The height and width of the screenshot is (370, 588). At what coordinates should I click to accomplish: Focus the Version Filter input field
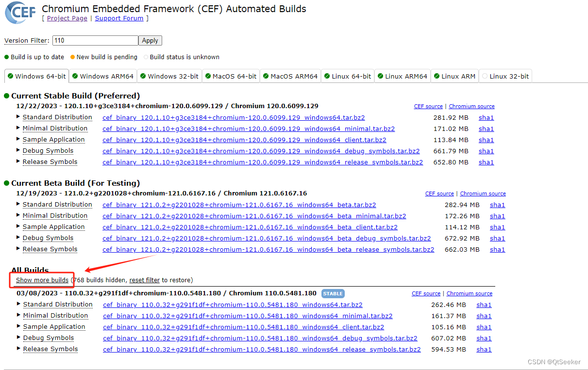click(x=95, y=41)
